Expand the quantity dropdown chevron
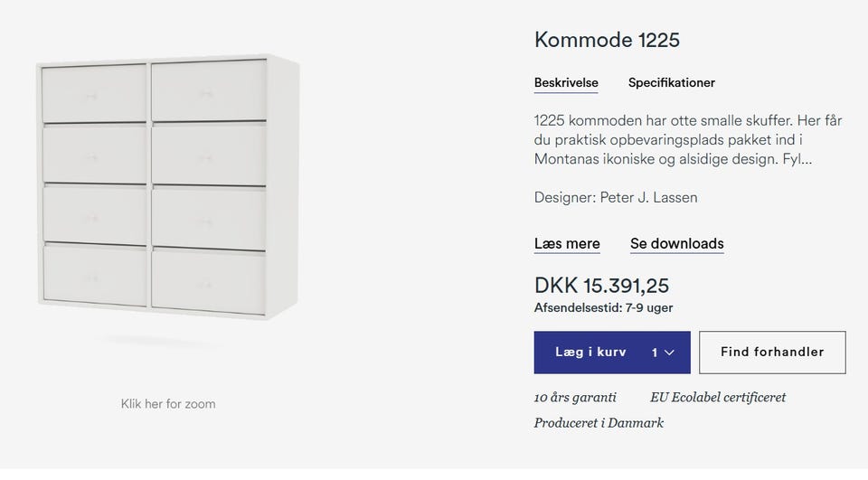This screenshot has height=480, width=868. pos(670,353)
